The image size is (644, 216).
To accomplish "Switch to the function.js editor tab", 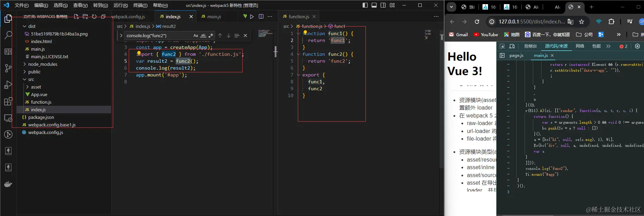I will coord(299,17).
